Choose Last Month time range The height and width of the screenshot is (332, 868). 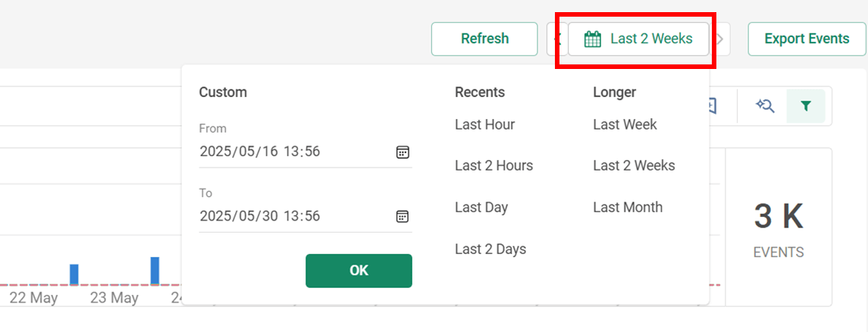click(628, 208)
